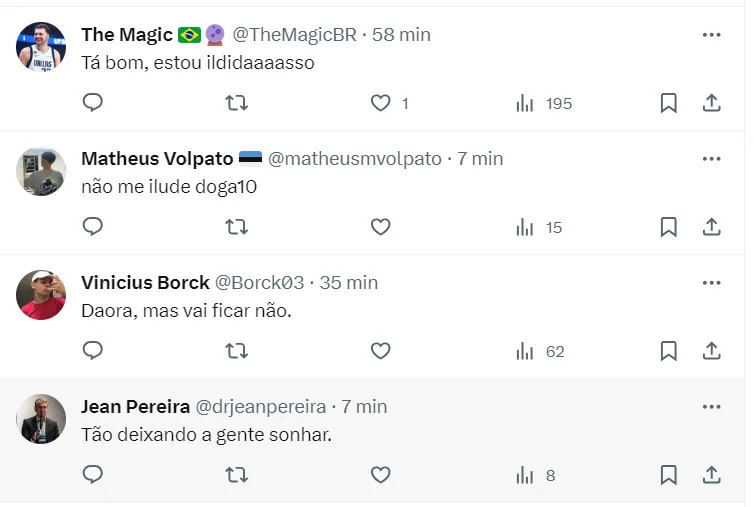Open more options on The Magic's tweet
The width and height of the screenshot is (754, 507).
(712, 35)
